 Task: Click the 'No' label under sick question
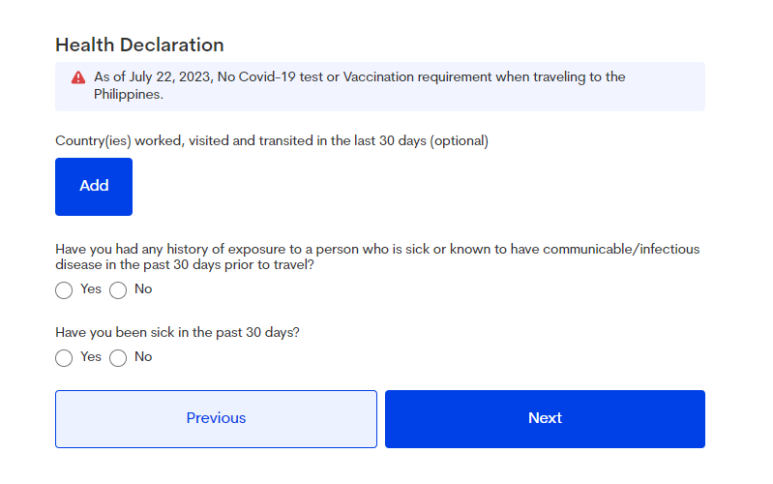pyautogui.click(x=143, y=357)
